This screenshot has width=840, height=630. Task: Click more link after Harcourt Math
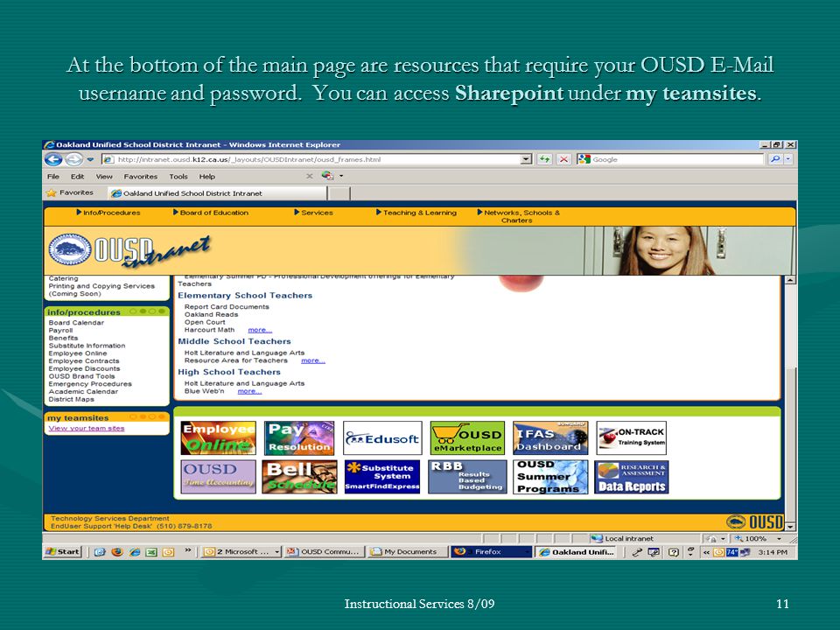click(260, 330)
